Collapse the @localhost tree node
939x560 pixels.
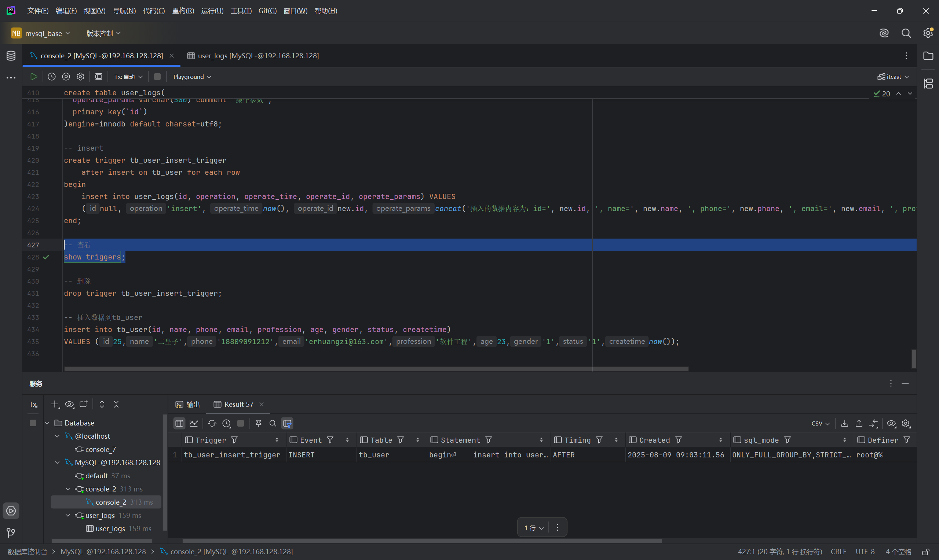[57, 436]
